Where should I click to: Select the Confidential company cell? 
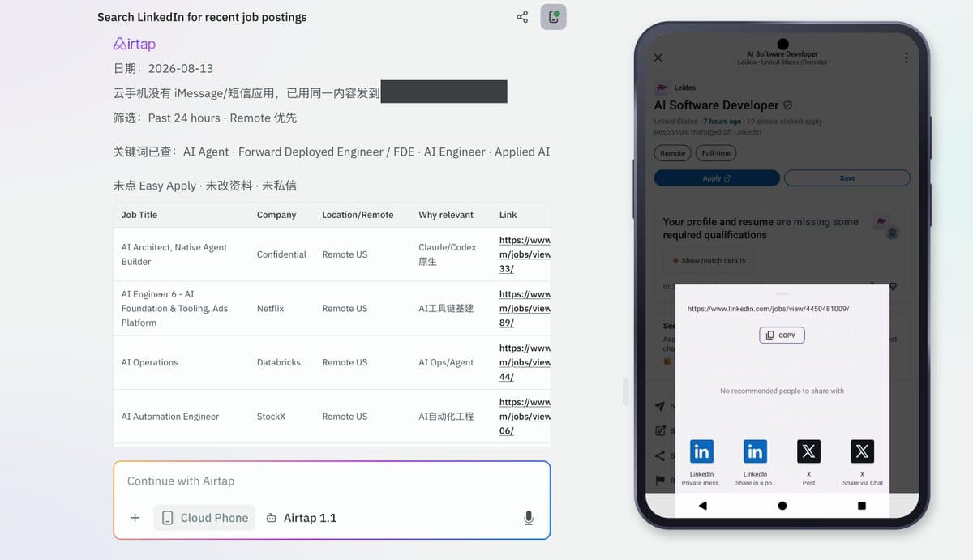(x=281, y=254)
